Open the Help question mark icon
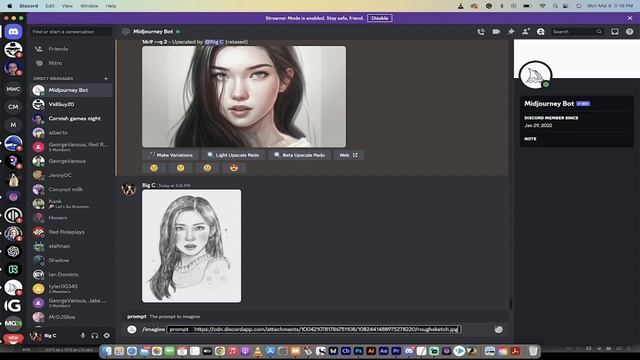 [629, 31]
